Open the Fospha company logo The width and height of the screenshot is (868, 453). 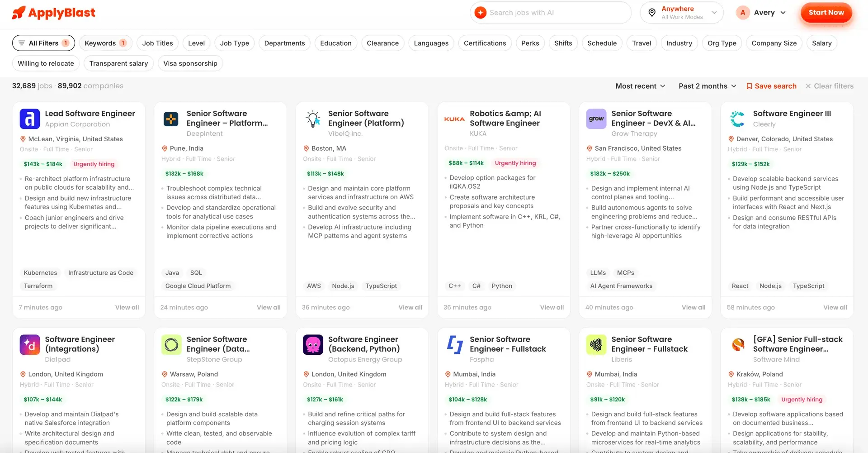tap(454, 345)
